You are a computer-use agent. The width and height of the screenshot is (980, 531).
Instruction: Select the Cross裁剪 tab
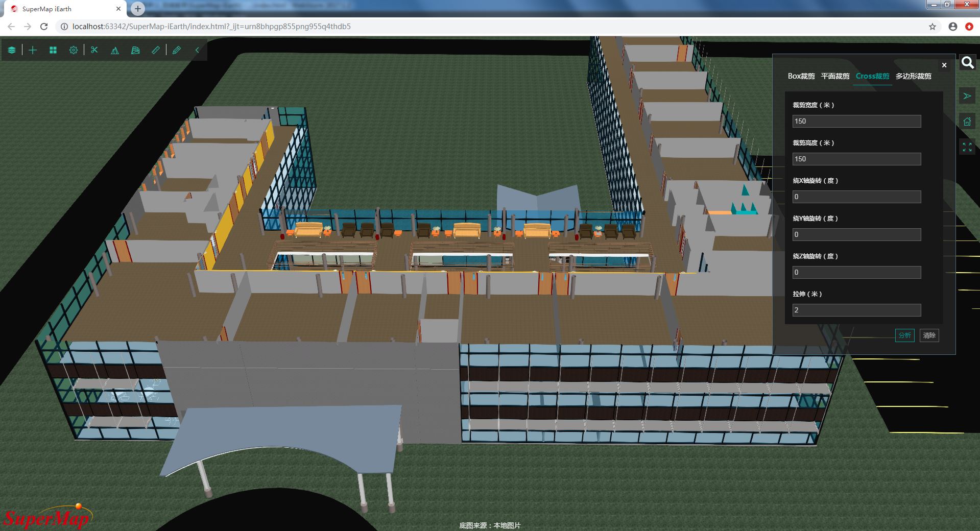[x=872, y=76]
